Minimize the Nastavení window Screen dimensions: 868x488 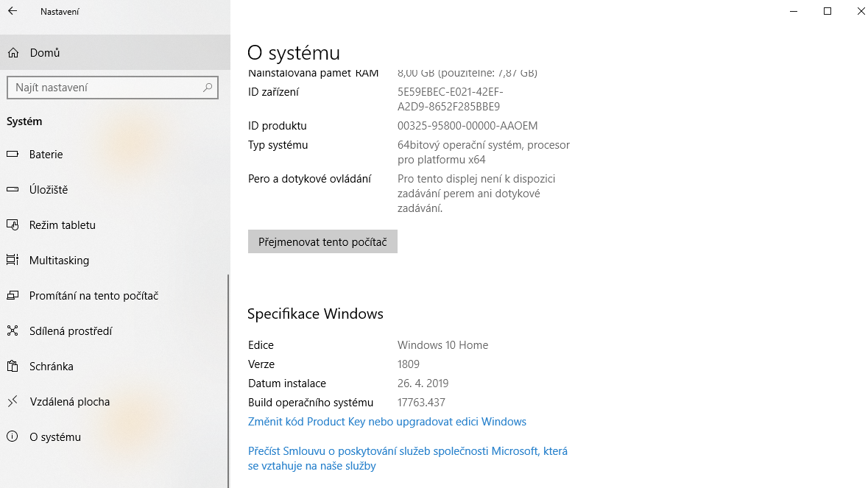(x=793, y=11)
